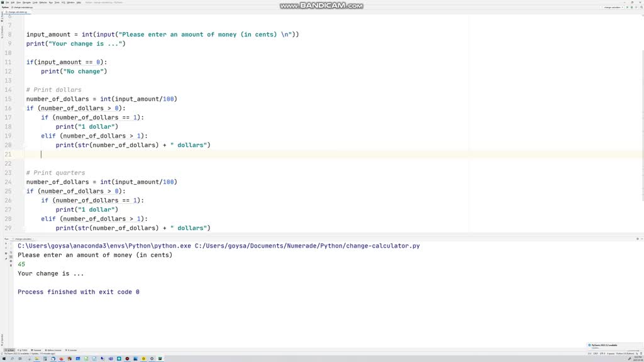The height and width of the screenshot is (362, 644).
Task: Click the 'Process finished with exit code 0' text
Action: (79, 292)
